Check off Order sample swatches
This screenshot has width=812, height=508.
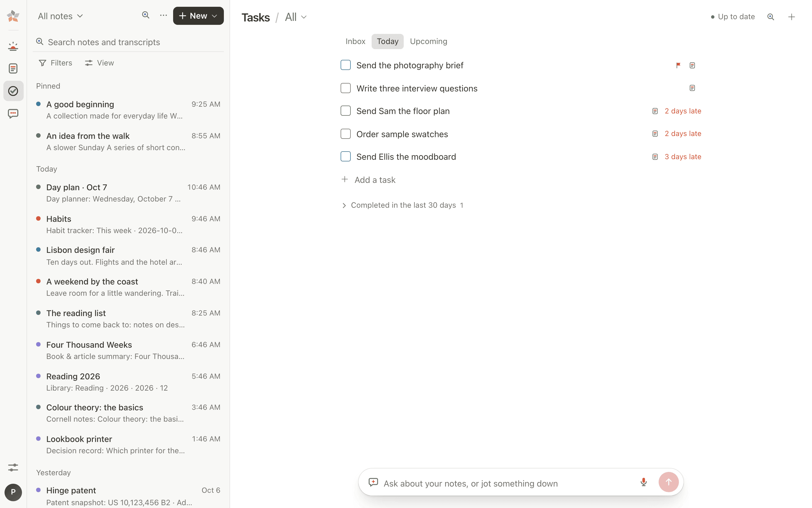click(x=346, y=134)
